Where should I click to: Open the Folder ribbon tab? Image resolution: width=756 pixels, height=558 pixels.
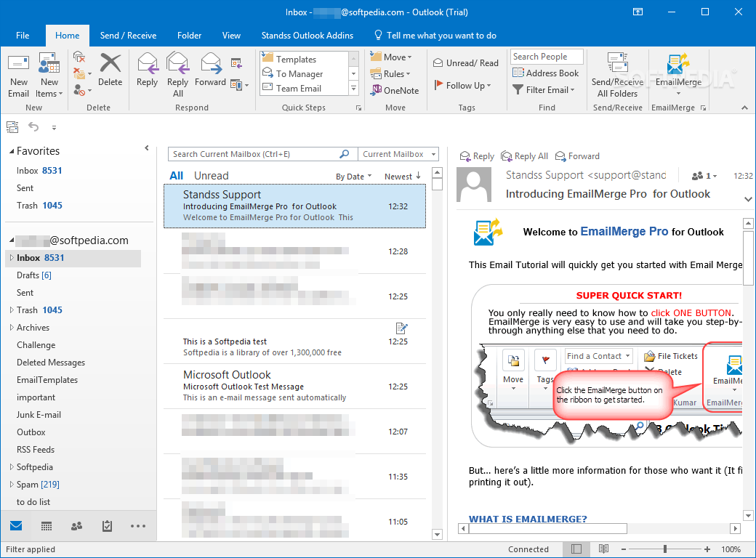(x=189, y=36)
